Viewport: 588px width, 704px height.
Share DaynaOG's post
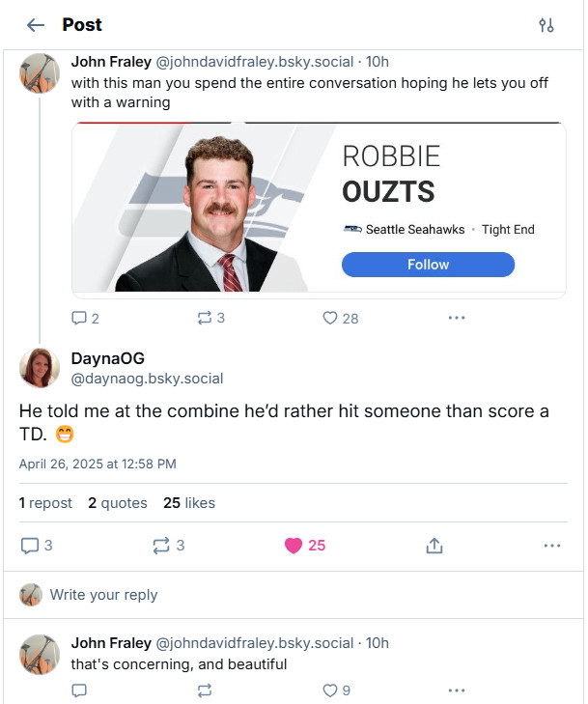pyautogui.click(x=434, y=546)
